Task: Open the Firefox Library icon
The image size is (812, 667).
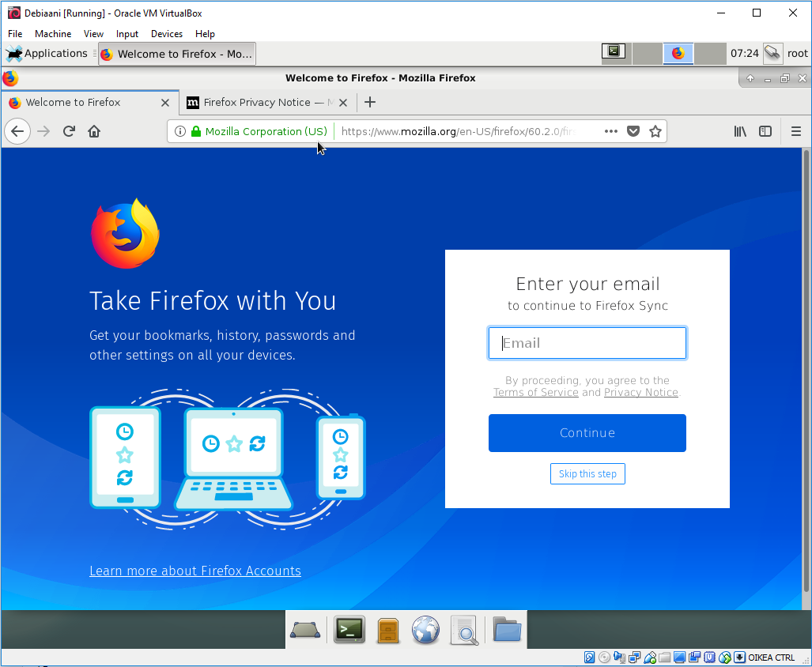Action: tap(740, 131)
